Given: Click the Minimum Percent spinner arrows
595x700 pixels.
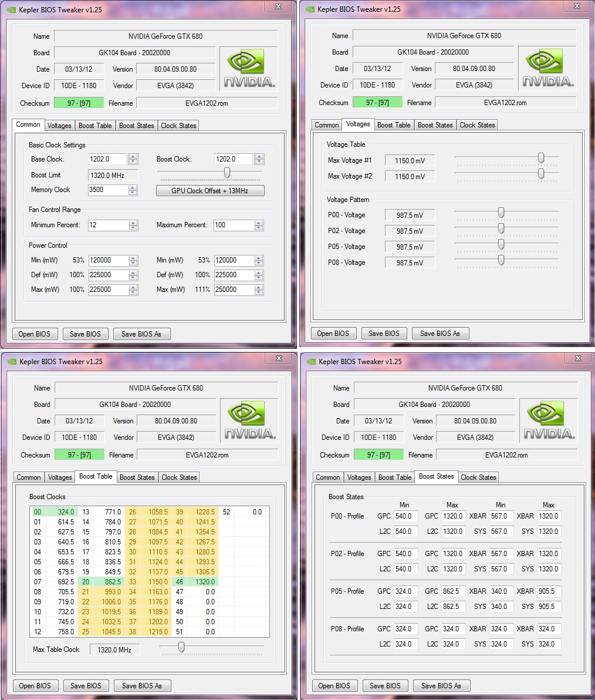Looking at the screenshot, I should (133, 225).
